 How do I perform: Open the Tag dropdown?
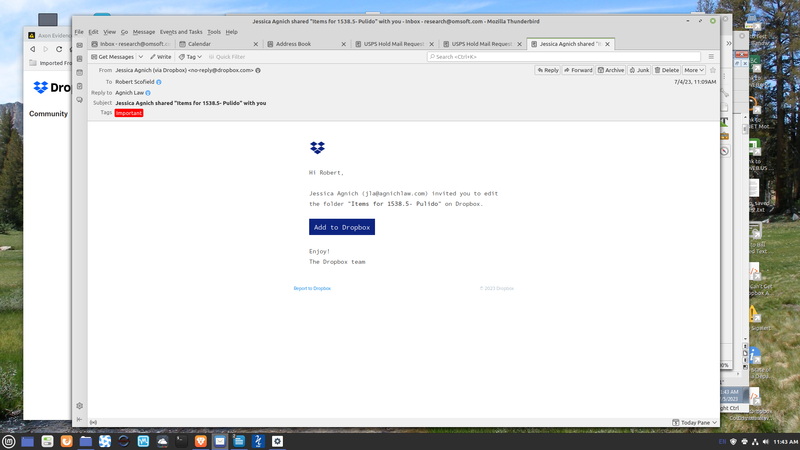(190, 57)
